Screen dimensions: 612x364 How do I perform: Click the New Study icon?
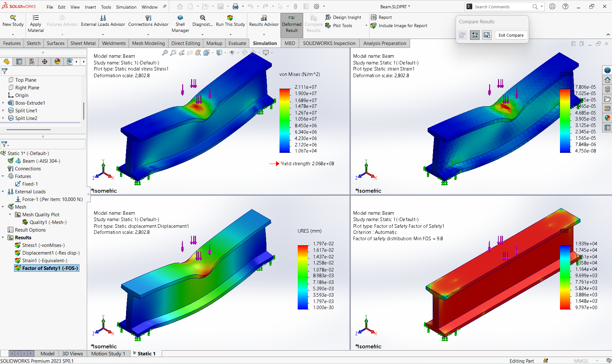13,18
